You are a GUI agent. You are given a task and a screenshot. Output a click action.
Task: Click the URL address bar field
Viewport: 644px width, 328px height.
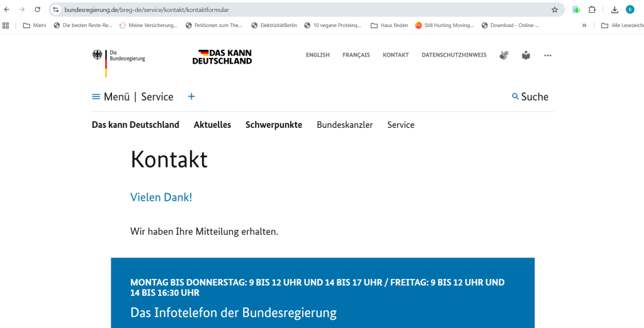[302, 9]
